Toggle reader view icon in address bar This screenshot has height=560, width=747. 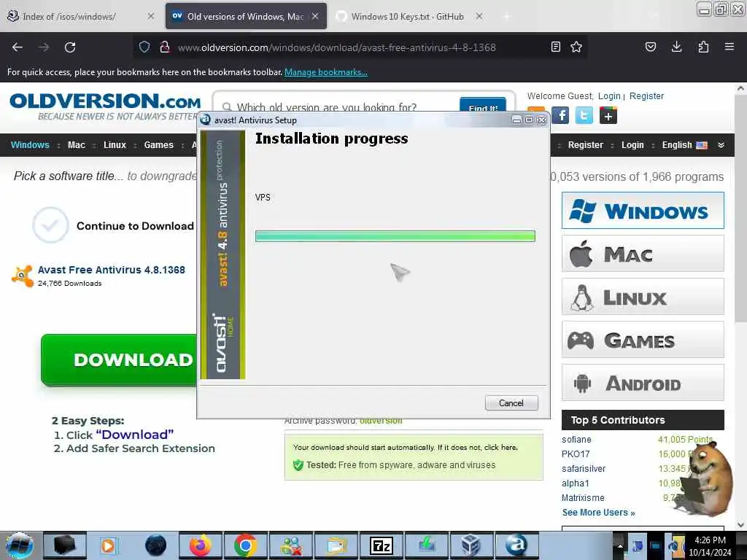pos(555,47)
